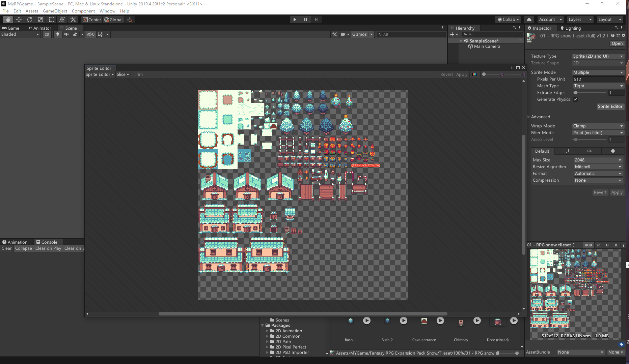Select the Move tool
This screenshot has height=364, width=629.
point(19,20)
